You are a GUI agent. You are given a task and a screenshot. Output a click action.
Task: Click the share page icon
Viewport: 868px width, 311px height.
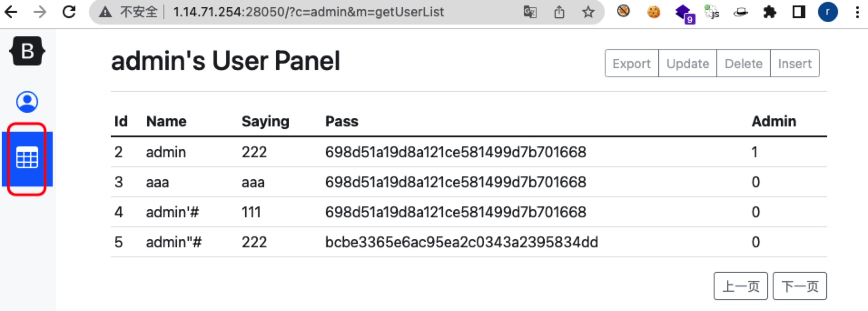click(559, 12)
